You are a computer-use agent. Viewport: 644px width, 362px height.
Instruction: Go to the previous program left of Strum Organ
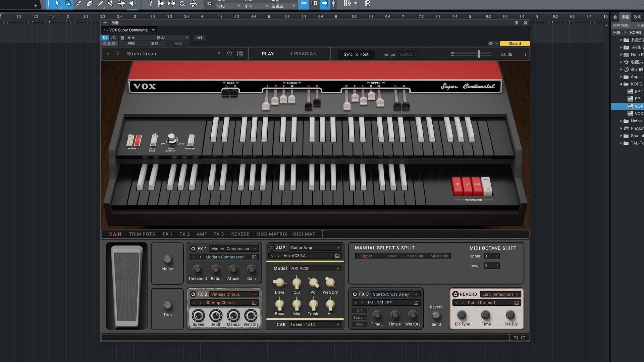[108, 54]
